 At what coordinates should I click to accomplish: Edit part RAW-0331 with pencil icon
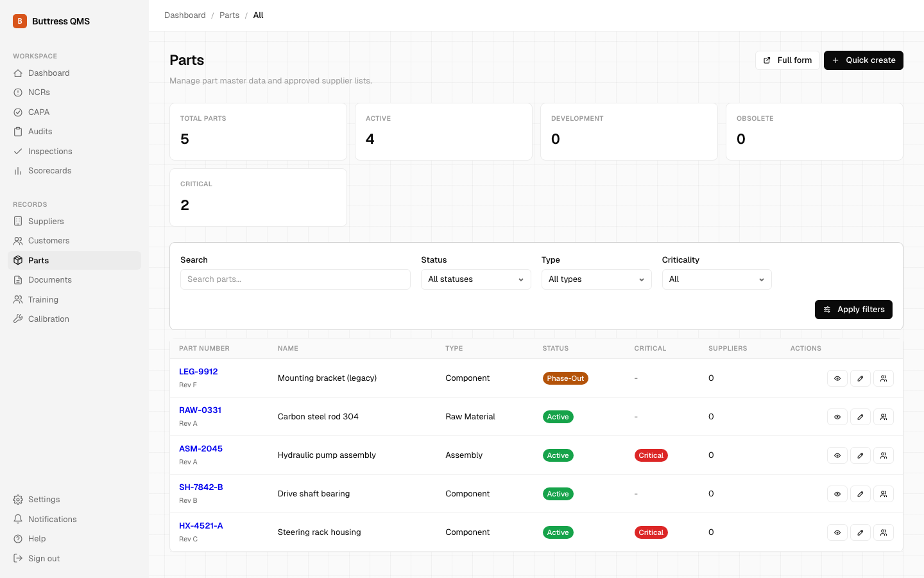point(860,417)
